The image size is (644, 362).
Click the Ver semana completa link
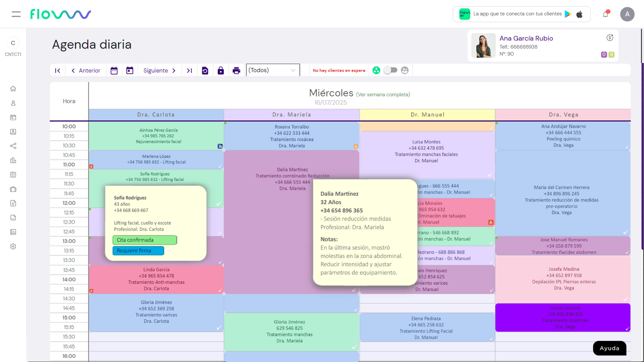tap(383, 95)
